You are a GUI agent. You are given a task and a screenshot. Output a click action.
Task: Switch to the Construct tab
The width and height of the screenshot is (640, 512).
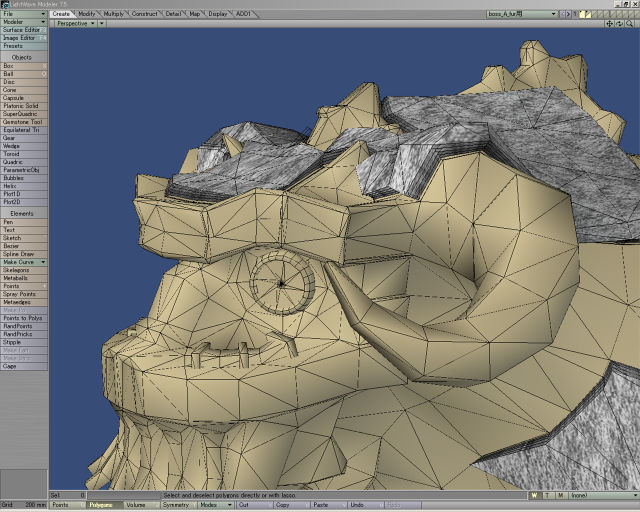click(x=144, y=14)
